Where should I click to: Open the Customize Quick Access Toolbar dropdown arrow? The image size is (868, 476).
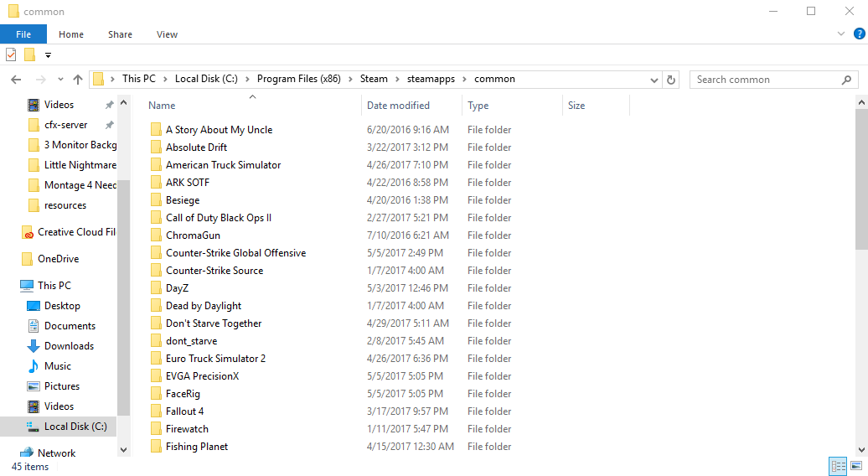pos(48,55)
